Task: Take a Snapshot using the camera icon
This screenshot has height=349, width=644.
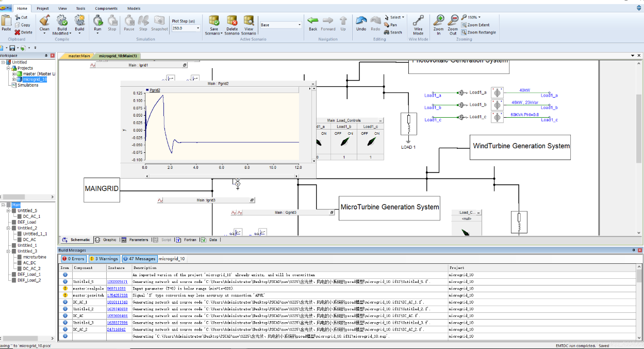Action: (159, 20)
